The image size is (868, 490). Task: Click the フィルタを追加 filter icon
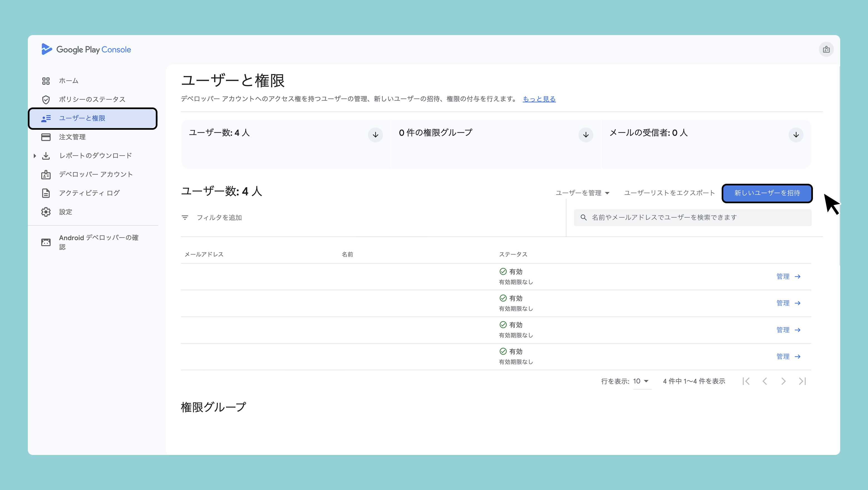tap(185, 217)
